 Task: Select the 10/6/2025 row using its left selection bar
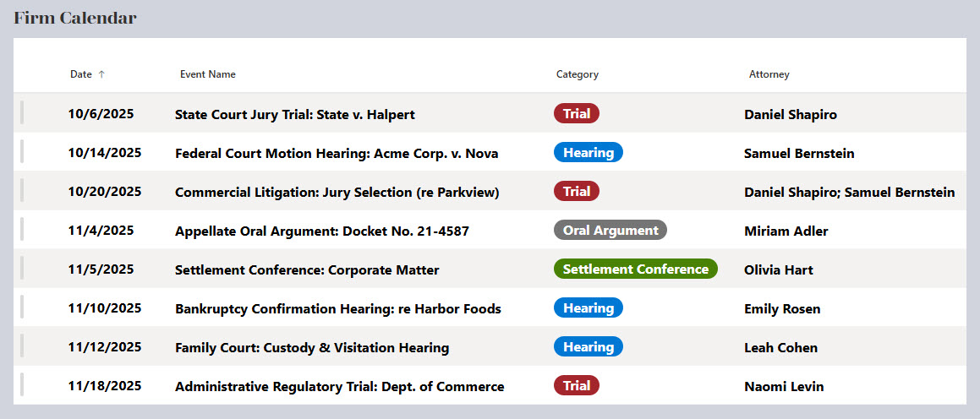click(x=22, y=113)
